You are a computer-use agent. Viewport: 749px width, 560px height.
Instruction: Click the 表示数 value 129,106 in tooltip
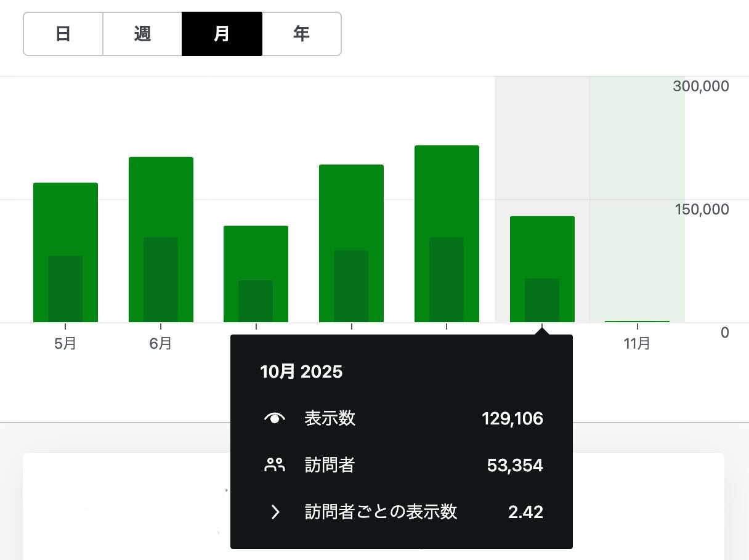pos(512,419)
